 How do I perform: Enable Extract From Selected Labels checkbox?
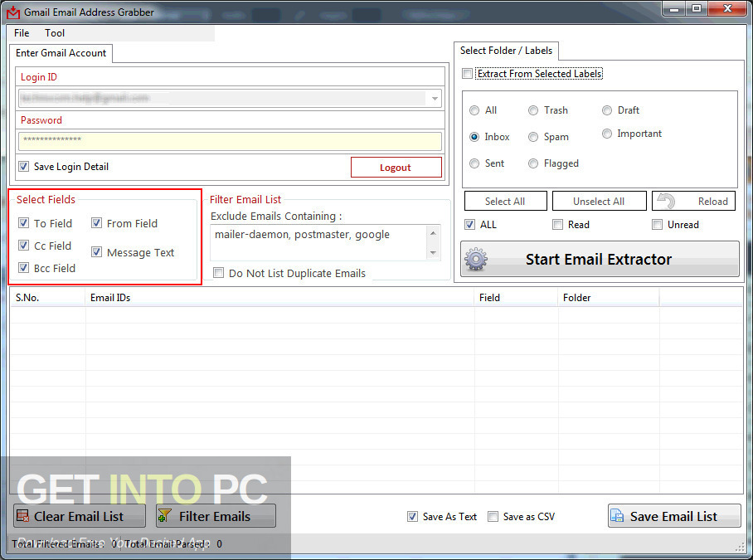(467, 74)
